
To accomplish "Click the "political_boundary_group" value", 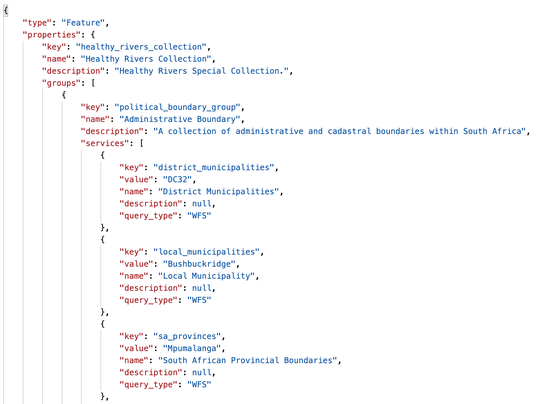I will coord(177,107).
